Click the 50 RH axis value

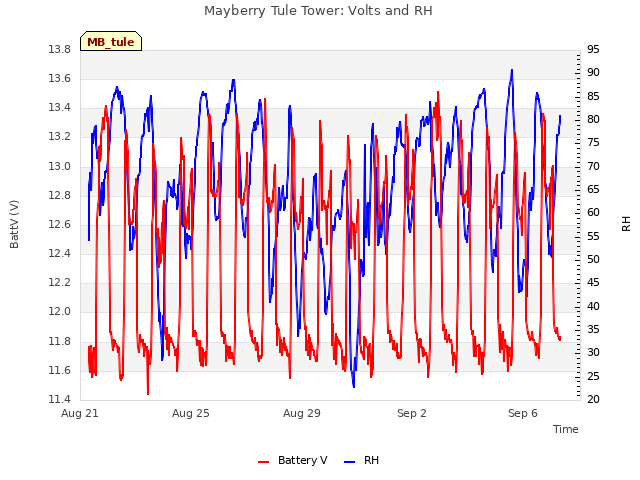coord(593,260)
